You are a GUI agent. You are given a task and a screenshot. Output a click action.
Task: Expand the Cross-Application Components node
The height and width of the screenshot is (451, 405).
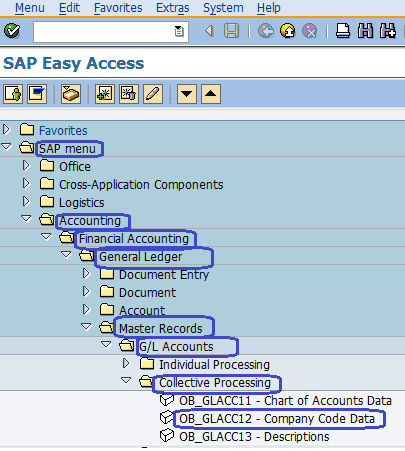click(26, 183)
